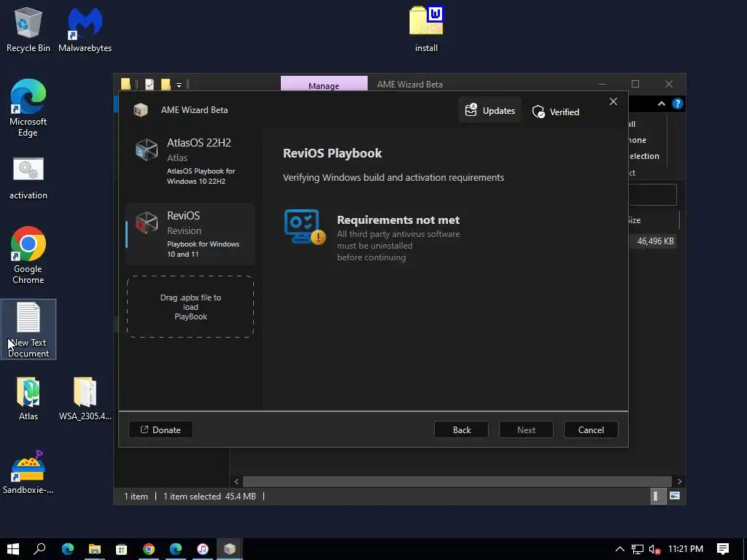
Task: Click the horizontal scrollbar in File Explorer
Action: point(457,481)
